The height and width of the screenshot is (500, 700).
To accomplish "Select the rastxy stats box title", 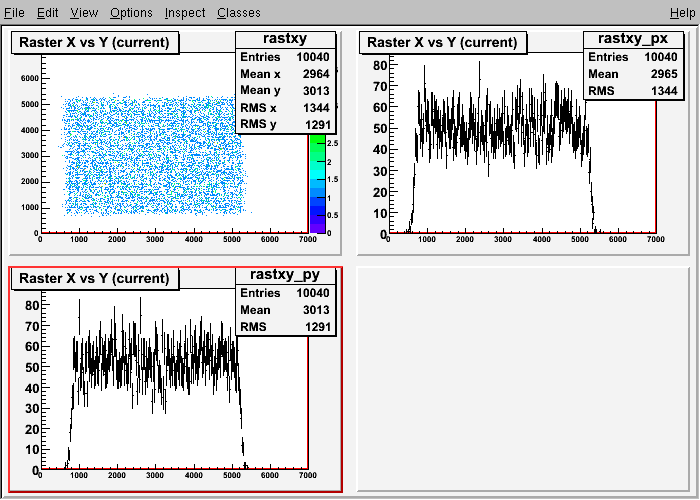I will (x=285, y=39).
